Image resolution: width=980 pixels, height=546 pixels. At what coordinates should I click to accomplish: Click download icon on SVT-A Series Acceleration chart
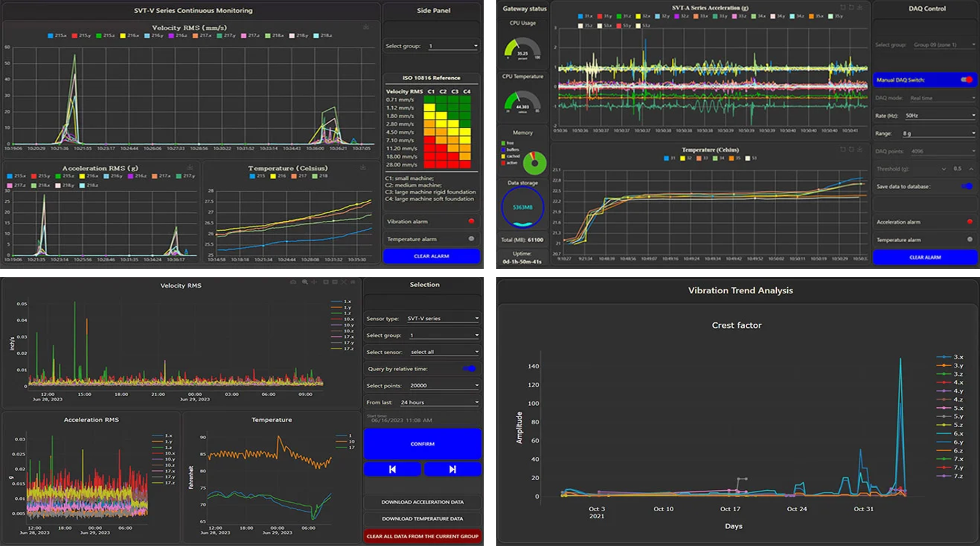tap(859, 7)
